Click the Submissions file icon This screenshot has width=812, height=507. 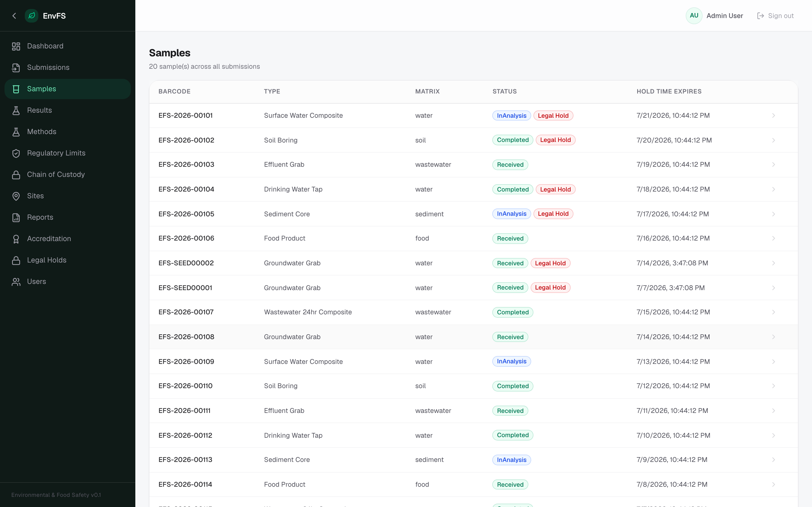click(x=16, y=68)
